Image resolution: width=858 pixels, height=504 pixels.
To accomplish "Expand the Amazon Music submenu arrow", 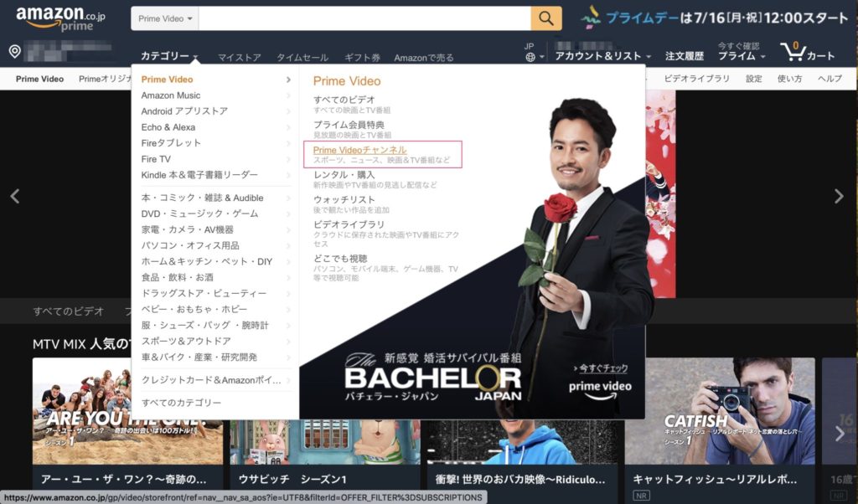I will (288, 95).
